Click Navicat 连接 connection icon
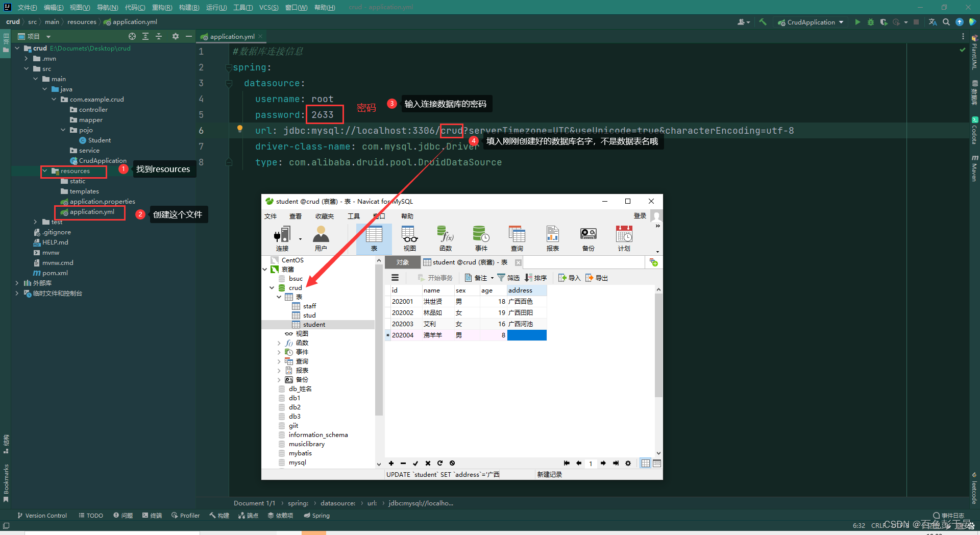 282,238
